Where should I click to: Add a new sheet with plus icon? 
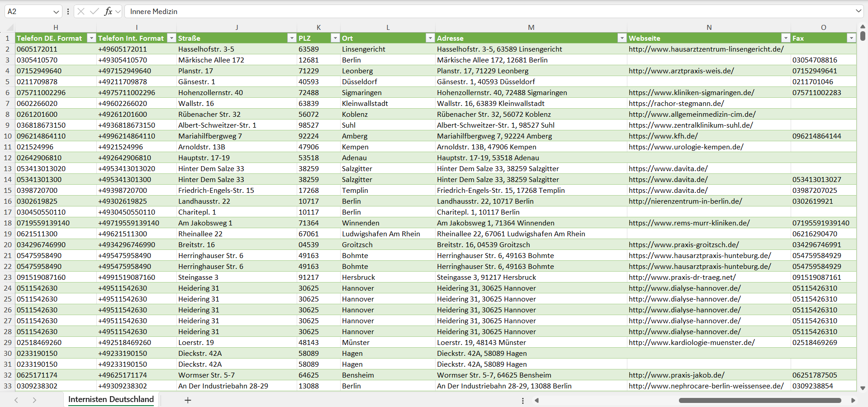pyautogui.click(x=188, y=400)
